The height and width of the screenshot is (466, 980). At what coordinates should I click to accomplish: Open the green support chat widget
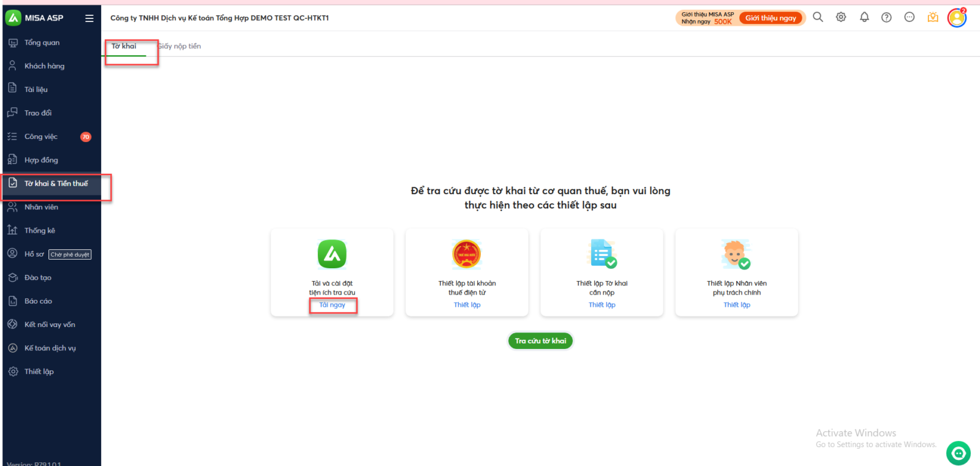click(x=958, y=453)
